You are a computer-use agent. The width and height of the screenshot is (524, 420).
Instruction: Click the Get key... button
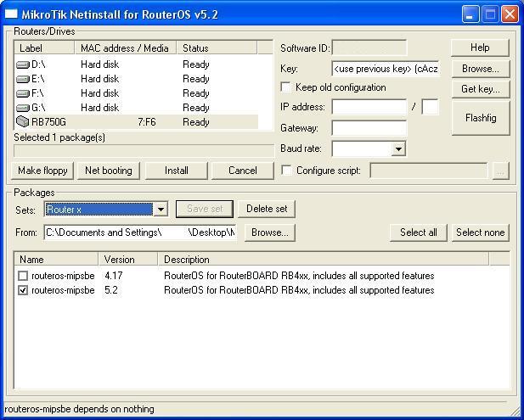[481, 89]
